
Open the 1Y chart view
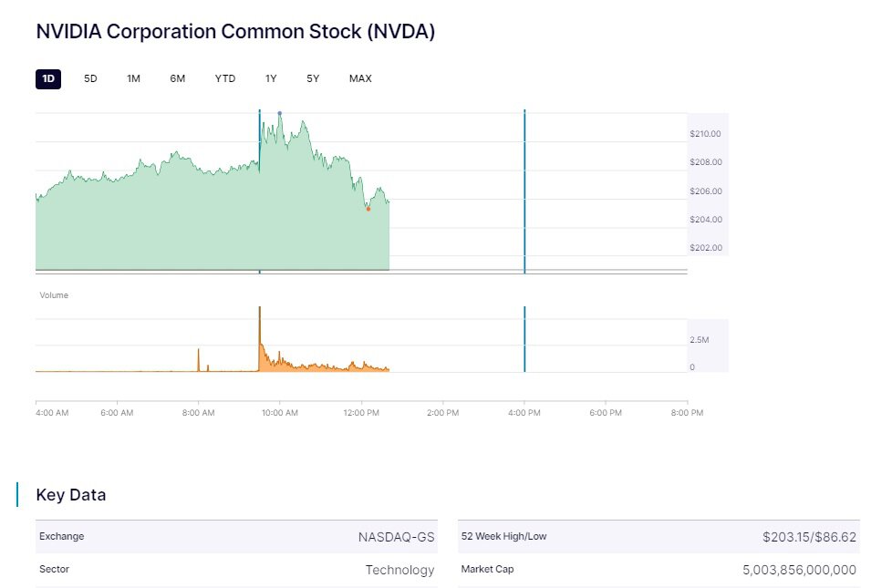tap(271, 78)
